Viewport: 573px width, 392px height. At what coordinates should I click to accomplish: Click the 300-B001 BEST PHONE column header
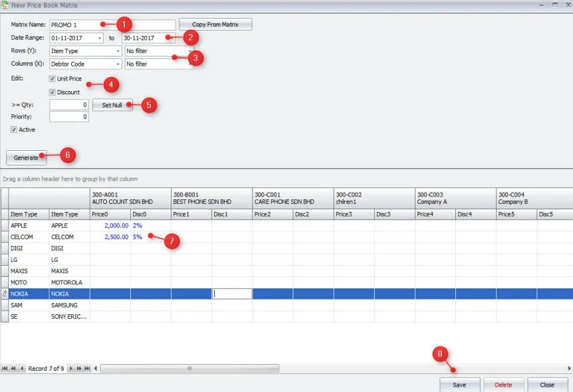(x=211, y=197)
